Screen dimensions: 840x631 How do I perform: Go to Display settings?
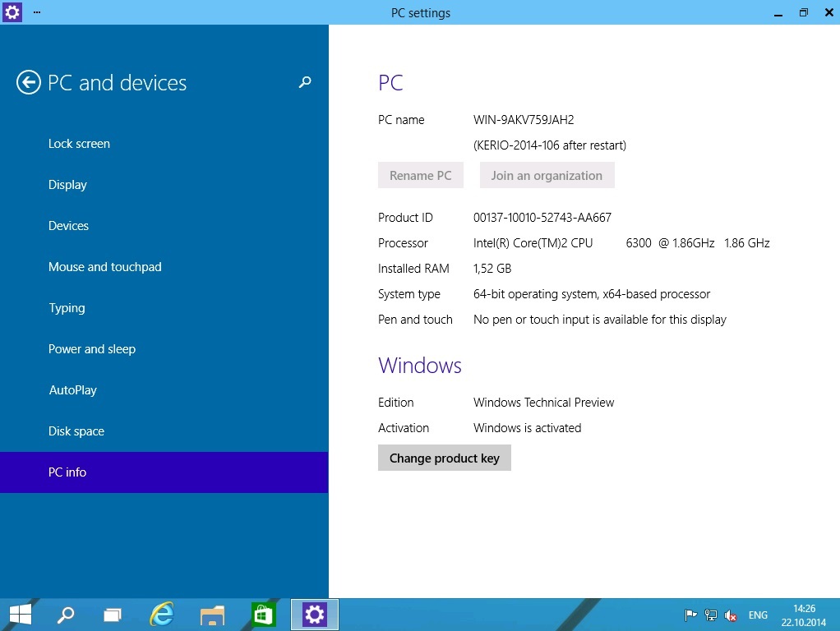coord(67,185)
